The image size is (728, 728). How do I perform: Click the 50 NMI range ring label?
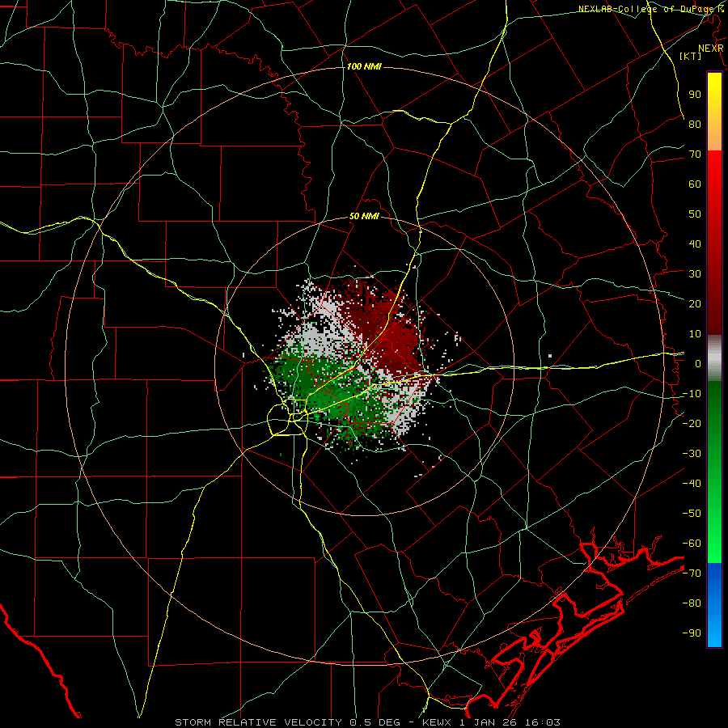click(x=364, y=216)
